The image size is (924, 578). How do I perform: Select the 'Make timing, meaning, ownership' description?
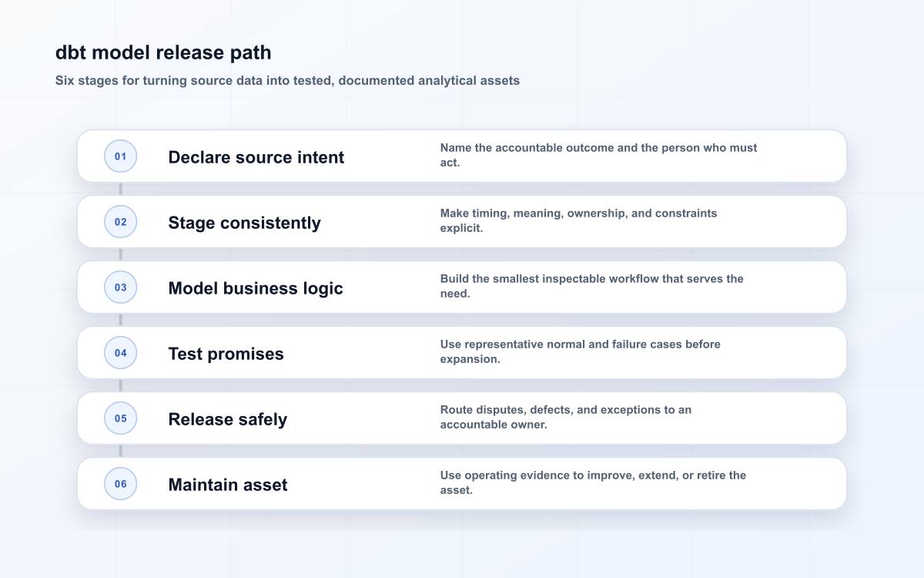pyautogui.click(x=579, y=220)
